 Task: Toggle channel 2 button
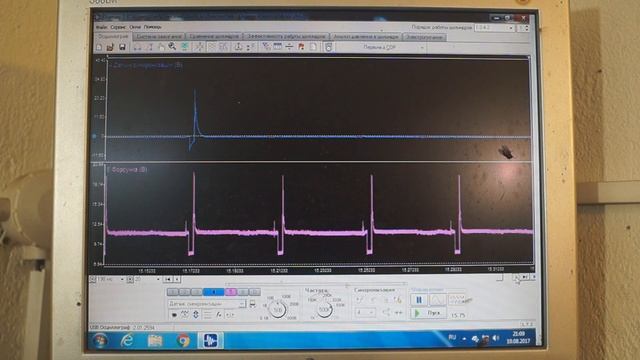coord(184,292)
